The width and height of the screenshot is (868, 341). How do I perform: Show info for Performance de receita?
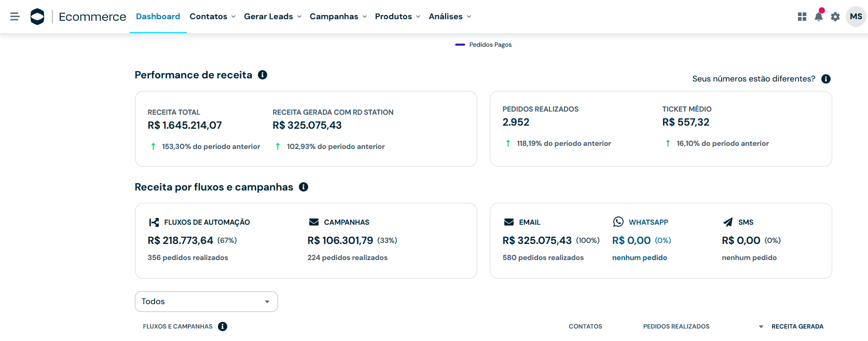tap(263, 75)
